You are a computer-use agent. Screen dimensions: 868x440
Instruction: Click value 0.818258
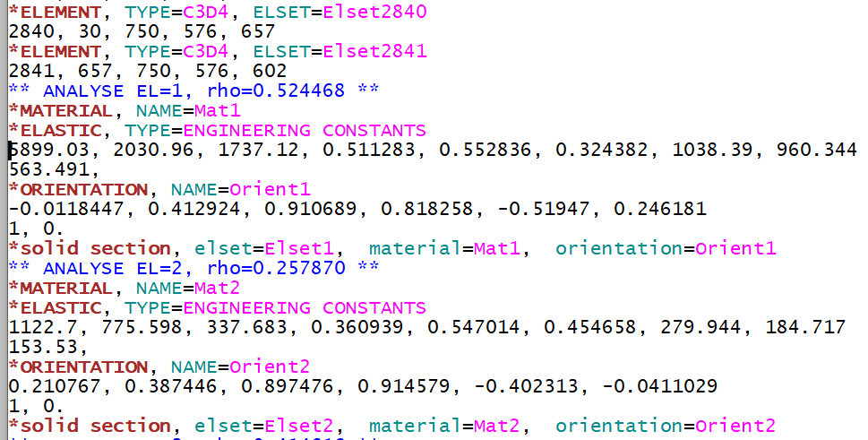coord(426,209)
